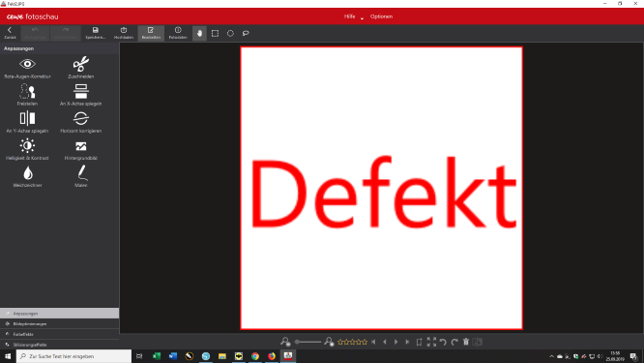The height and width of the screenshot is (363, 644).
Task: Activate the hand pan tool
Action: click(199, 33)
